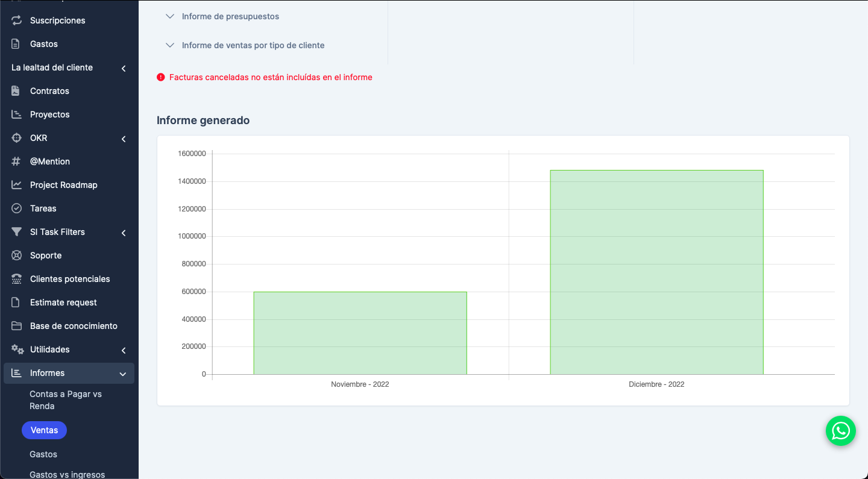The image size is (868, 479).
Task: Expand the La lealtad del cliente menu
Action: [123, 68]
